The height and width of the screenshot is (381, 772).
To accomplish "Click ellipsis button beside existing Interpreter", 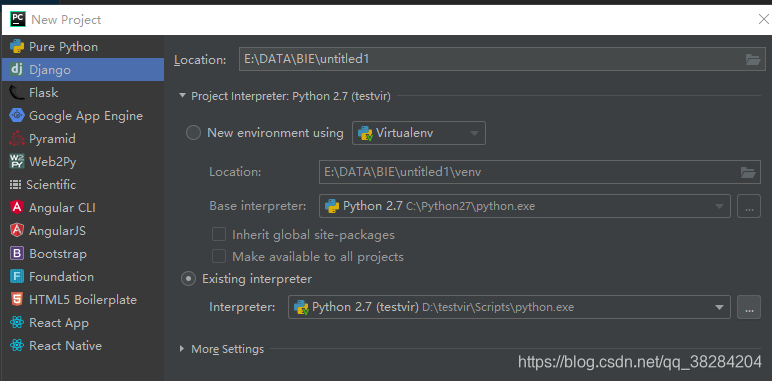I will click(x=749, y=308).
